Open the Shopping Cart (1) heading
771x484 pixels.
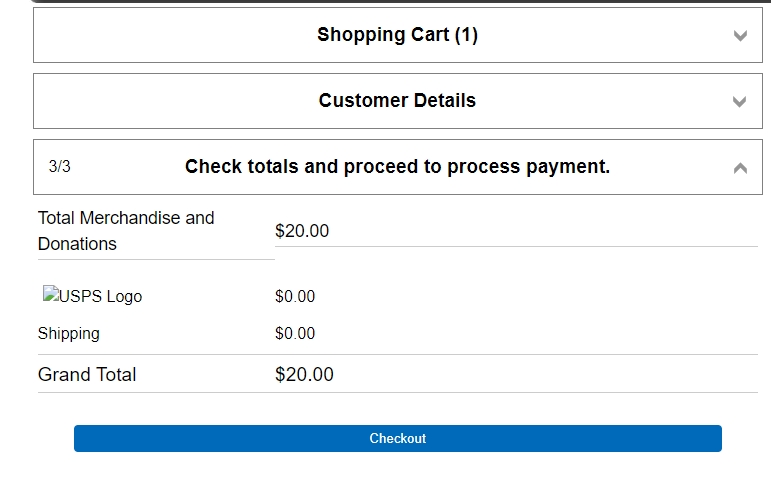click(397, 35)
